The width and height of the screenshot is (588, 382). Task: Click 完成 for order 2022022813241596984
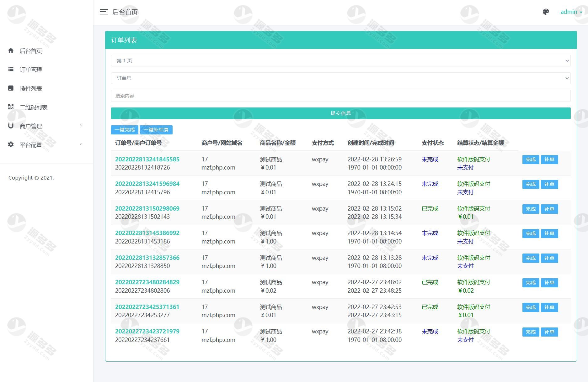pyautogui.click(x=531, y=184)
